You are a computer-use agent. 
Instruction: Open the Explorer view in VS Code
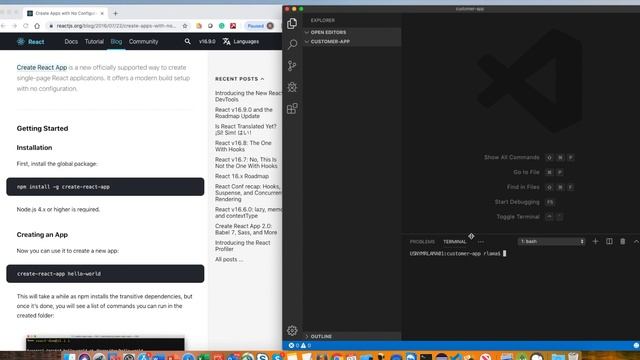pos(292,24)
